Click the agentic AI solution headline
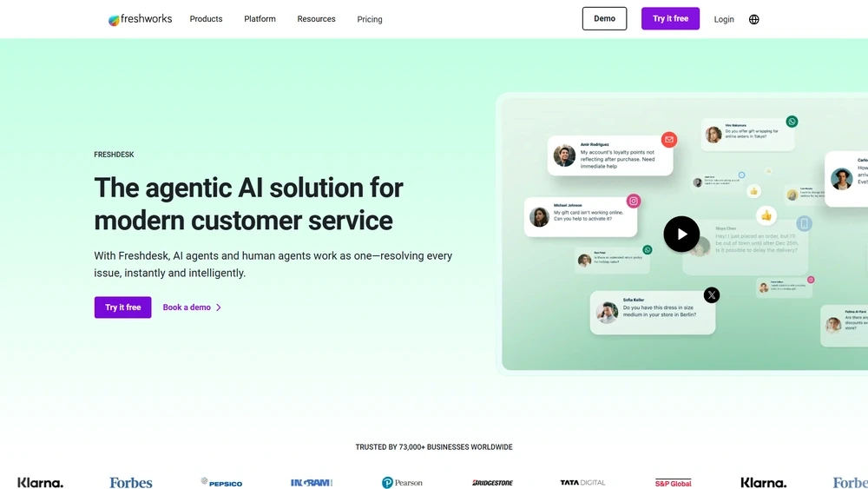 coord(248,204)
